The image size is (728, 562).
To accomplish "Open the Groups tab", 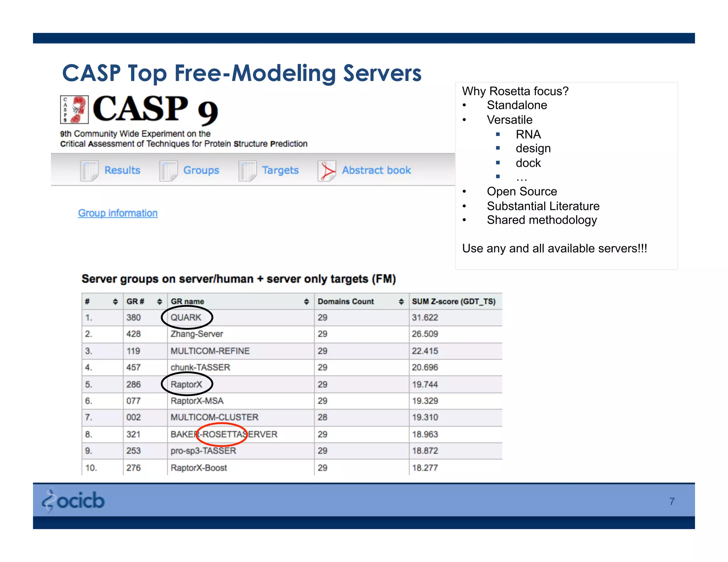I will coord(201,170).
